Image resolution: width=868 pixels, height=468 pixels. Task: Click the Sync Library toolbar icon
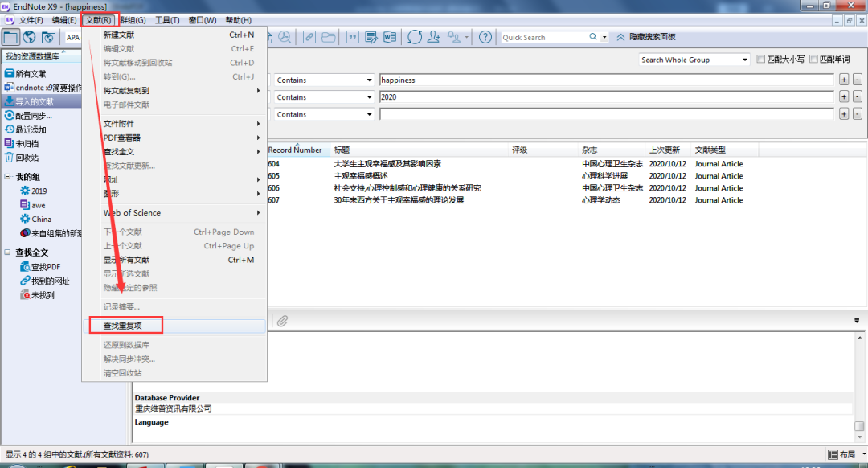(415, 37)
